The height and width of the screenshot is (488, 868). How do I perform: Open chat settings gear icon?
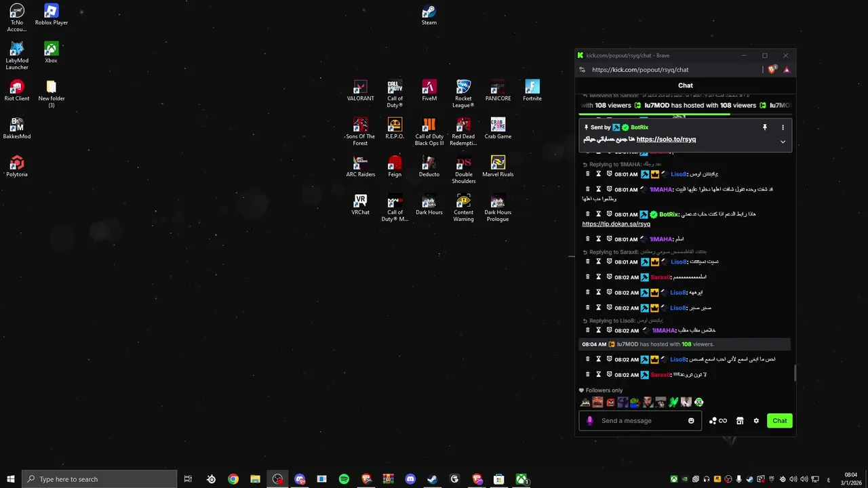tap(756, 421)
